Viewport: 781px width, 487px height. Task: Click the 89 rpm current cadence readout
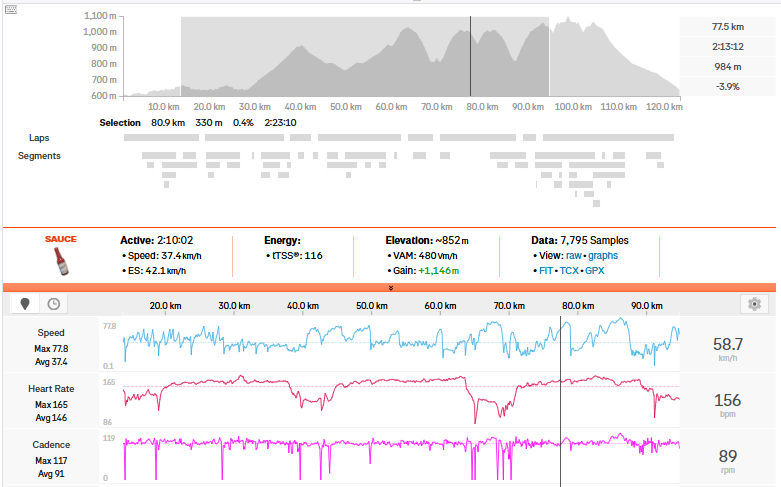coord(728,460)
